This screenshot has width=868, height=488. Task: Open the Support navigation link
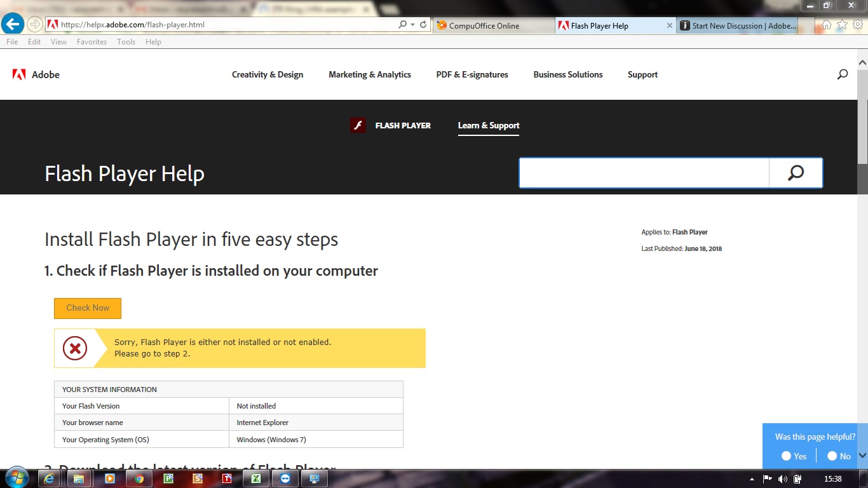[x=642, y=74]
